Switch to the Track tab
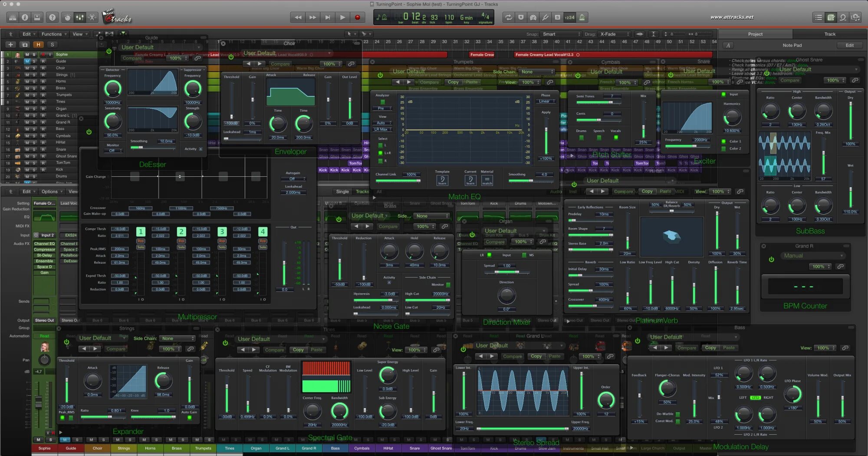The height and width of the screenshot is (456, 868). coord(830,34)
